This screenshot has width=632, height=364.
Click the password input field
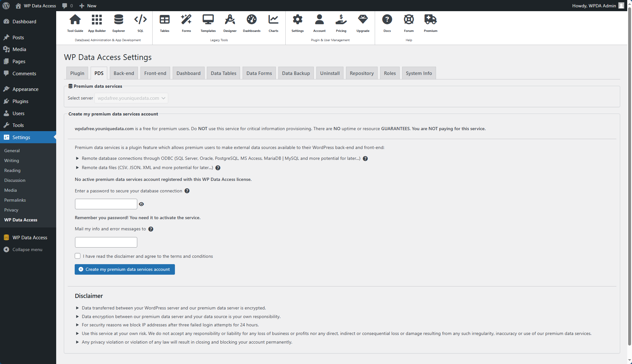[x=106, y=204]
